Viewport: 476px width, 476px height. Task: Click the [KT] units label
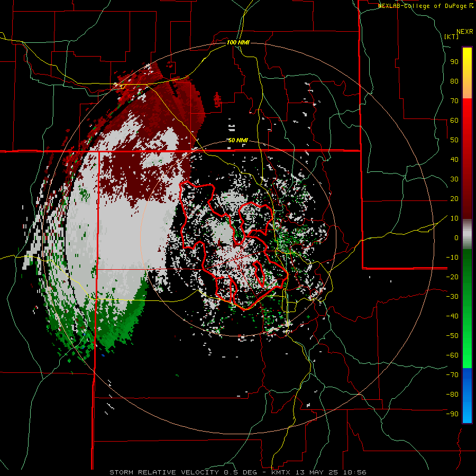452,36
